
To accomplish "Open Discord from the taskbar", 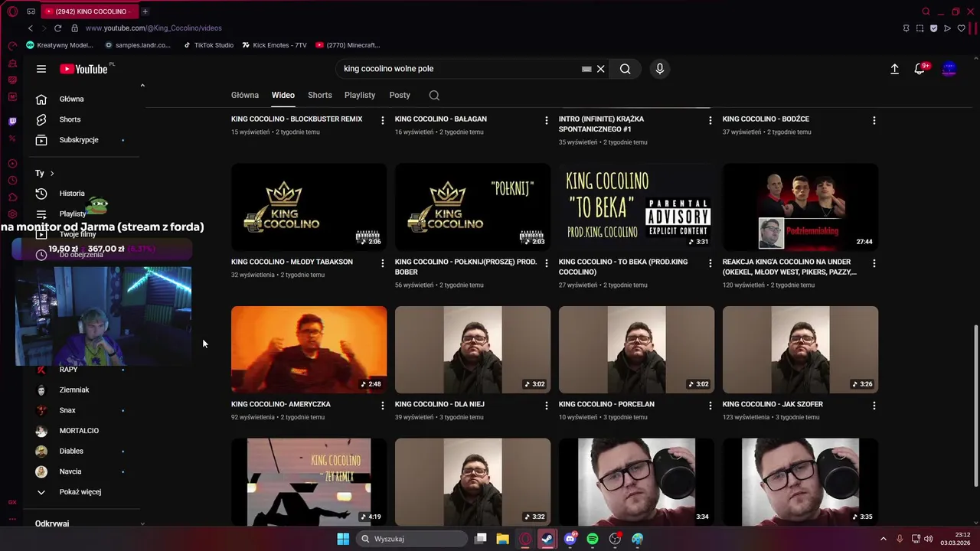I will (x=570, y=539).
